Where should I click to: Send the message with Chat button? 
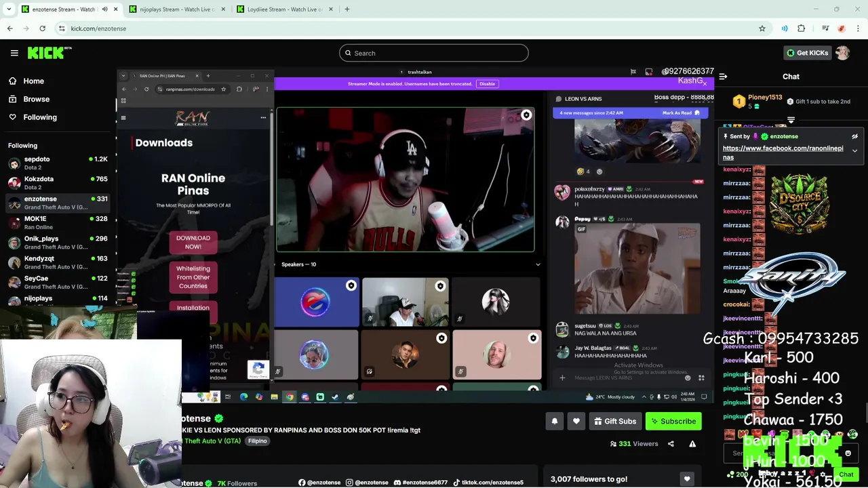coord(846,474)
